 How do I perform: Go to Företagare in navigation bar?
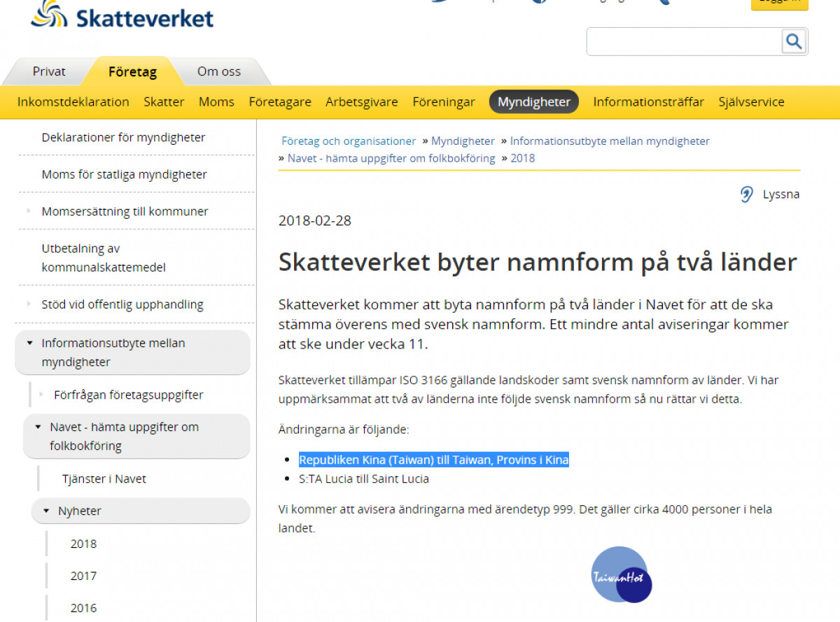[280, 102]
